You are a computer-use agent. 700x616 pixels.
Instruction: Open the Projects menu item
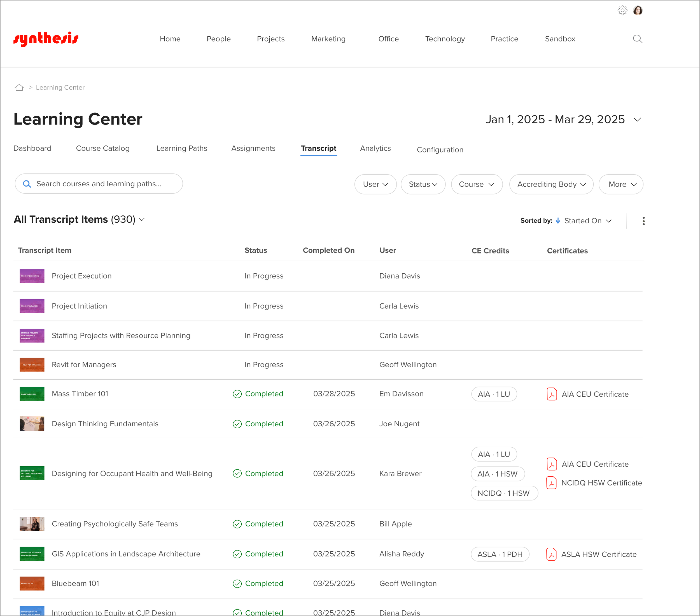pos(270,39)
